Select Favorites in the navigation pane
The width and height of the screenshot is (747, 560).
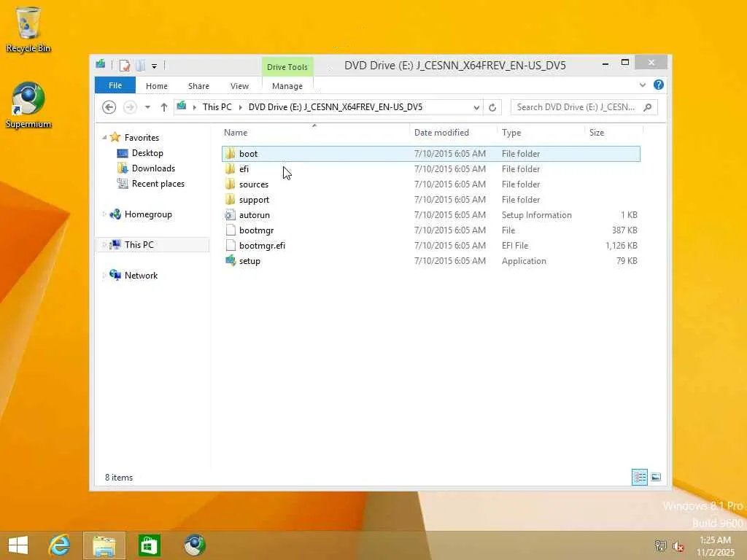142,138
